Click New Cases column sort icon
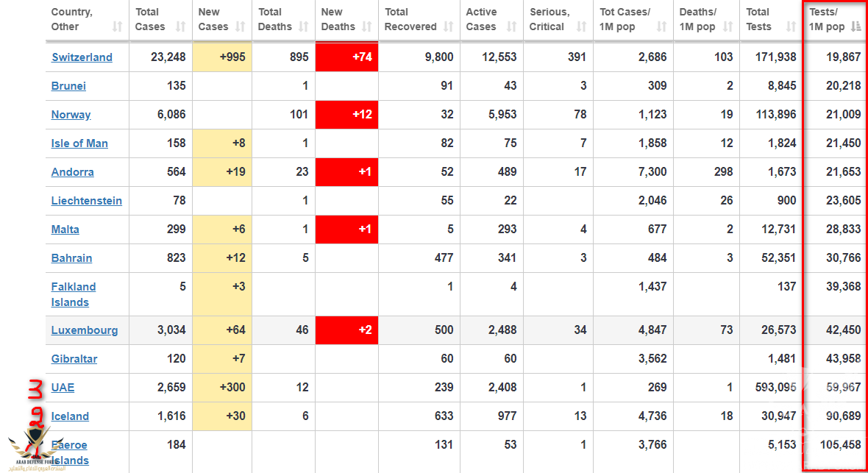The width and height of the screenshot is (868, 473). [x=241, y=26]
